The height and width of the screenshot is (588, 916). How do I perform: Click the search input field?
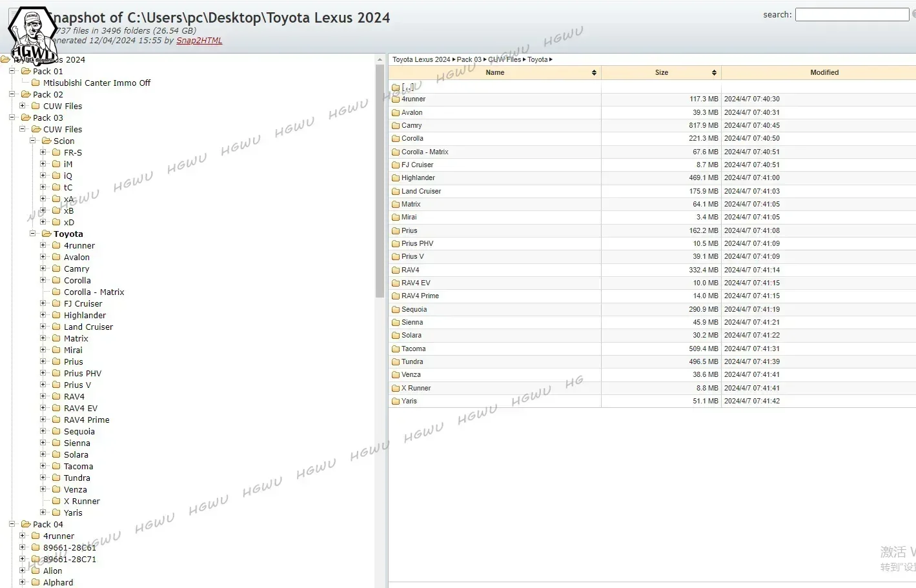coord(851,15)
